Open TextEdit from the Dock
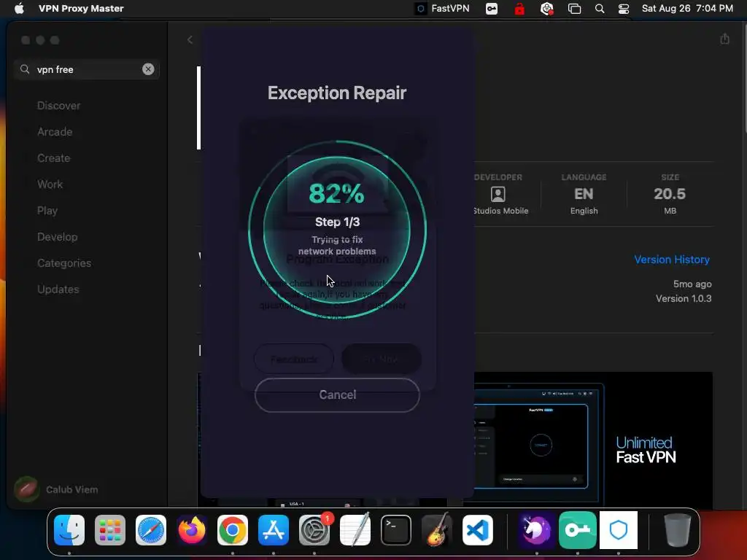The height and width of the screenshot is (560, 747). (x=355, y=530)
